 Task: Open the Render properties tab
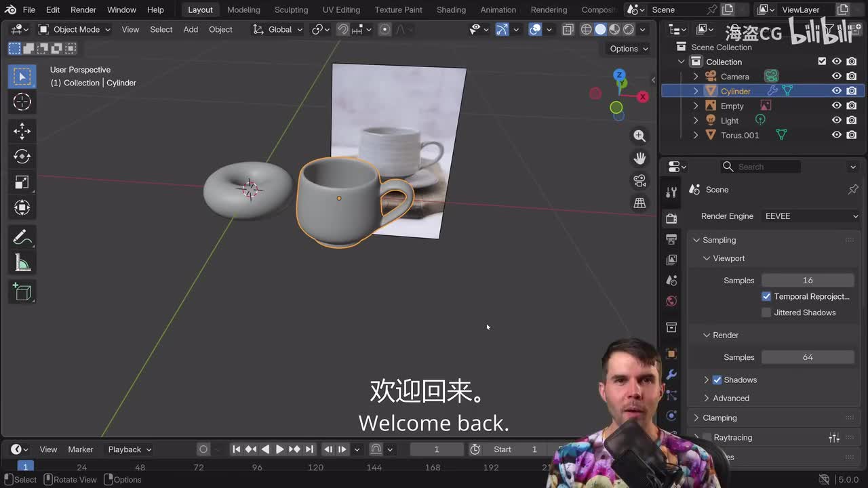point(671,218)
